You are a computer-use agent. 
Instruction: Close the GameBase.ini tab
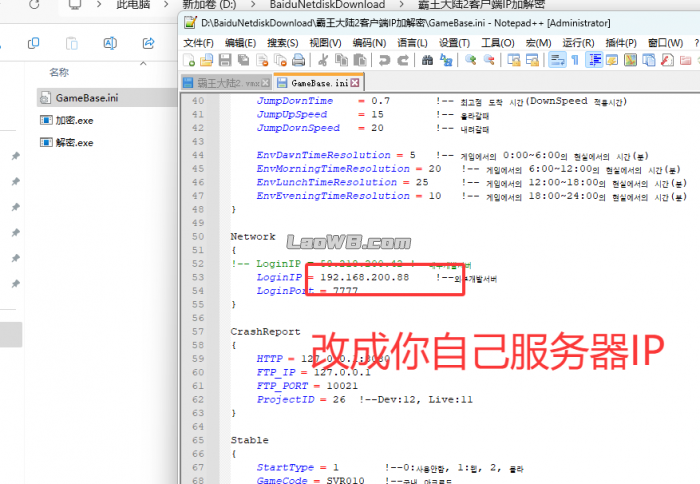click(x=355, y=83)
